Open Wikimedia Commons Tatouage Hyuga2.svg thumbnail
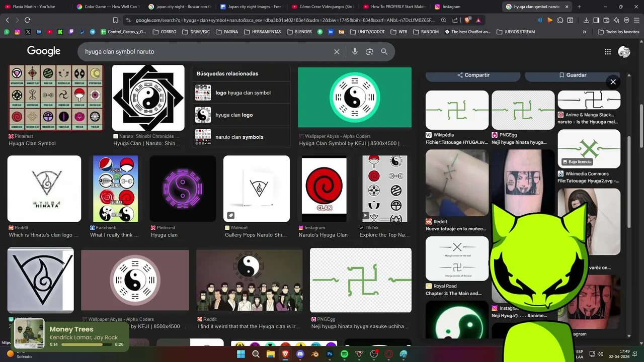This screenshot has height=362, width=644. [589, 149]
